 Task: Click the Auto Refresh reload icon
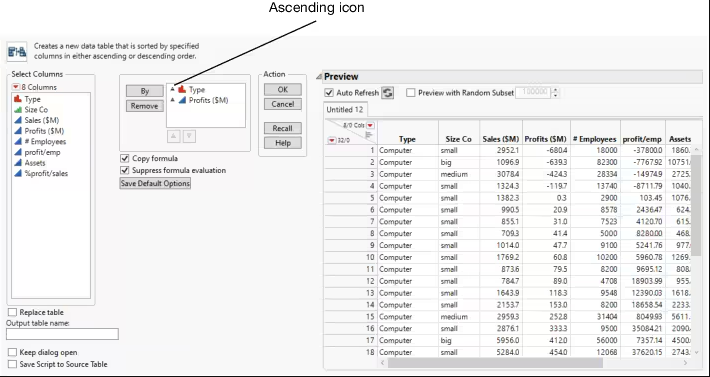coord(388,93)
